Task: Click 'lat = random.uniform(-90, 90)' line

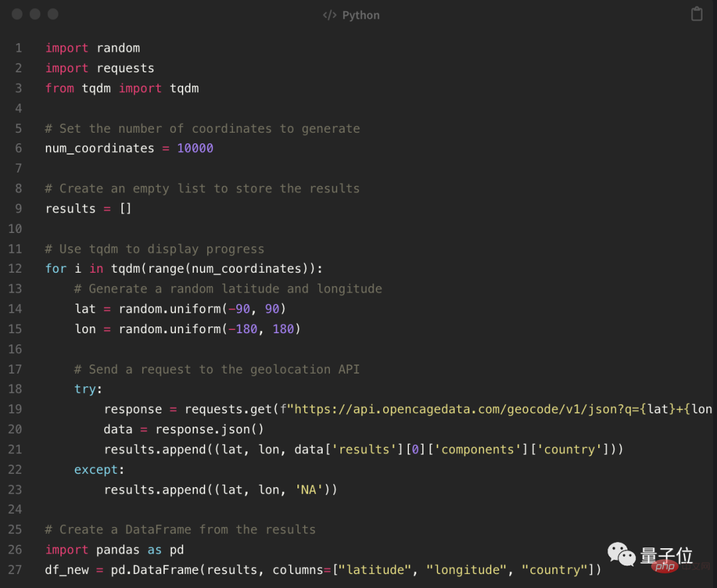Action: click(180, 309)
